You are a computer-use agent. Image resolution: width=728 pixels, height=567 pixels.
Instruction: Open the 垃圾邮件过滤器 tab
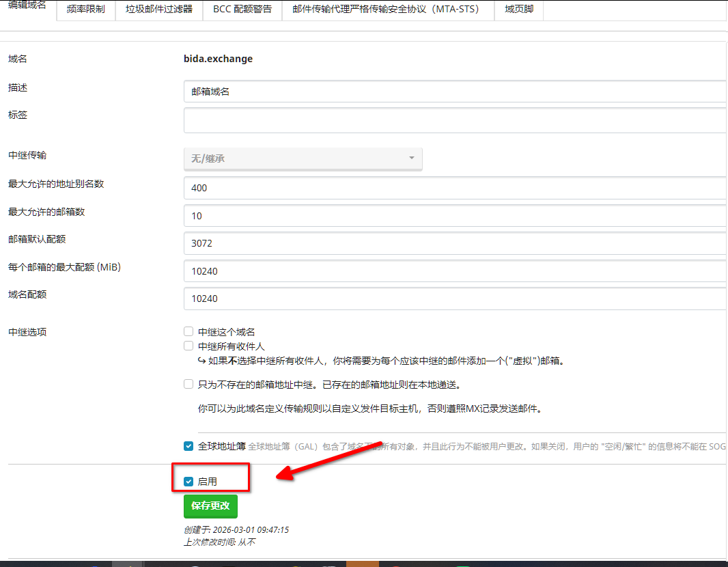pos(159,10)
